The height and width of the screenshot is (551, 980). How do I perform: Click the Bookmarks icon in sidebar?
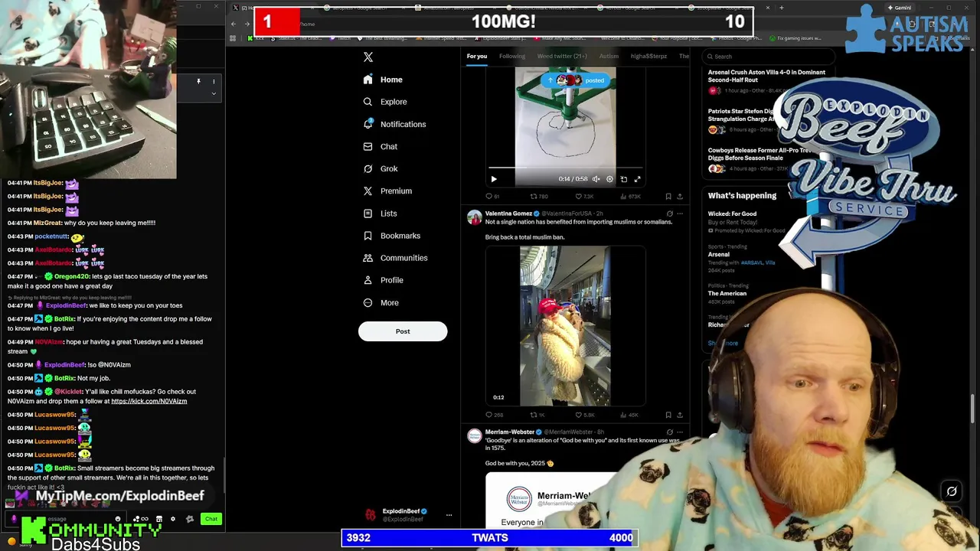pos(368,236)
